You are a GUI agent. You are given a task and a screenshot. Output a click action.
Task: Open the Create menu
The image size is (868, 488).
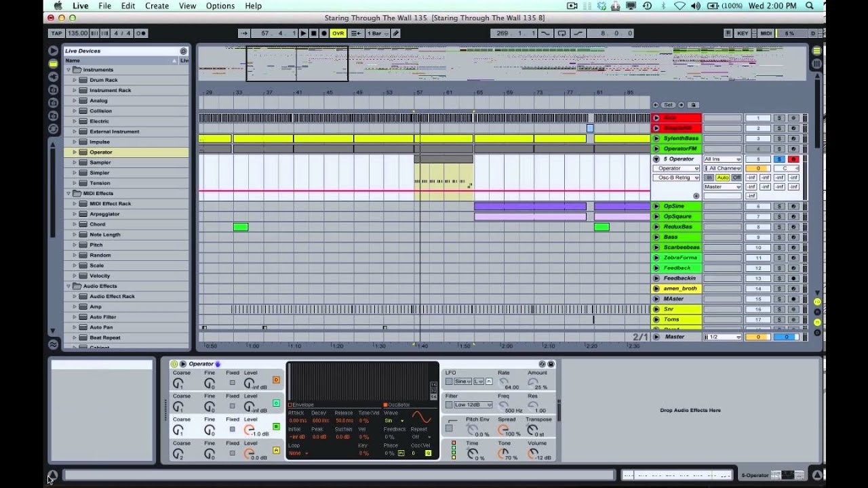pos(157,6)
